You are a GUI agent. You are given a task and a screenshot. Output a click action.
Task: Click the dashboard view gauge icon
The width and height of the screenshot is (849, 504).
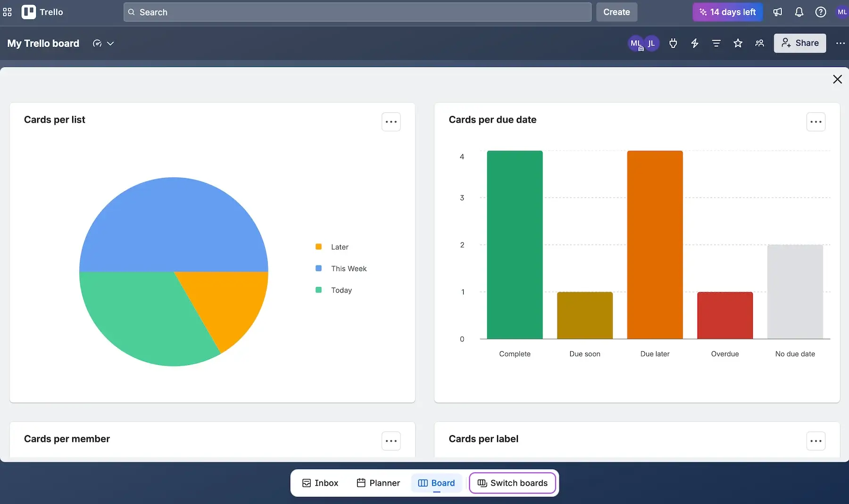coord(97,43)
